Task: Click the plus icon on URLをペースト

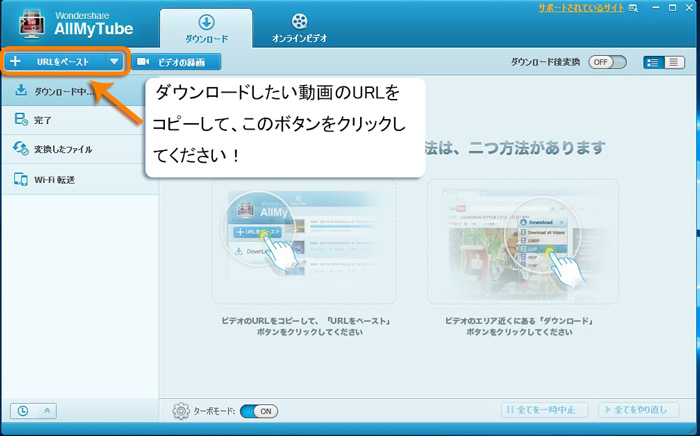Action: [15, 61]
